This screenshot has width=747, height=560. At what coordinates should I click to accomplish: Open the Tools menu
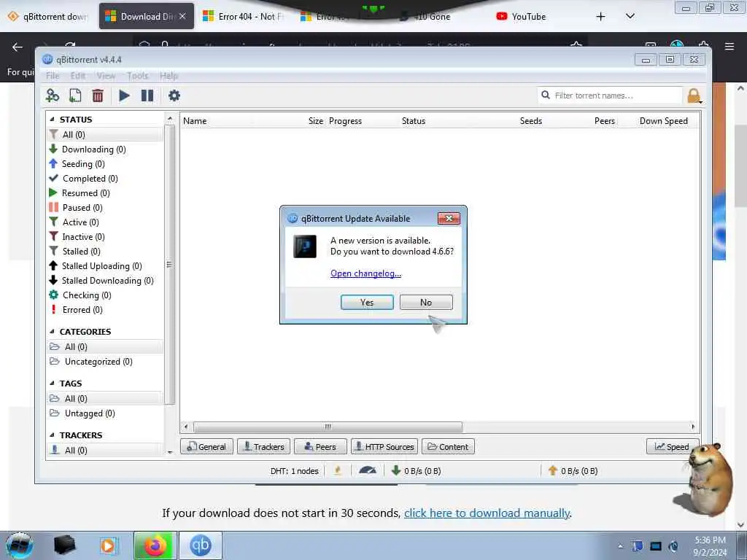137,76
